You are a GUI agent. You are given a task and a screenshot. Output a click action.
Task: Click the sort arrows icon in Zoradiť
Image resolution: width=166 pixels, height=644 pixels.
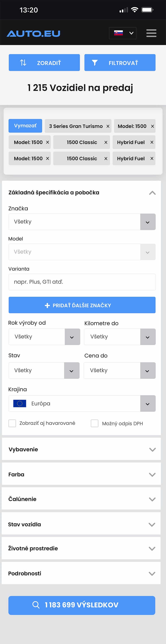[23, 62]
